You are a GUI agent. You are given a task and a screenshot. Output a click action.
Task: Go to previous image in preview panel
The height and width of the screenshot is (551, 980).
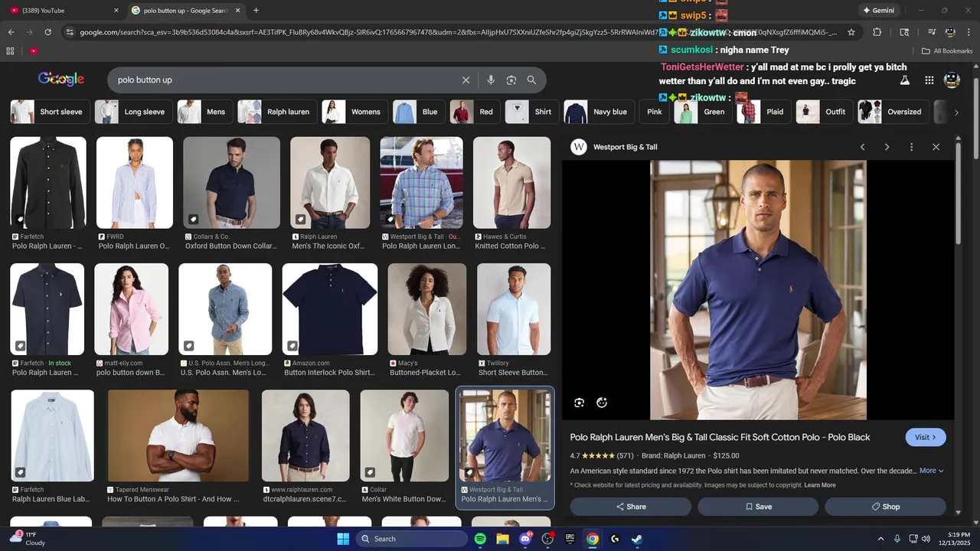(862, 147)
